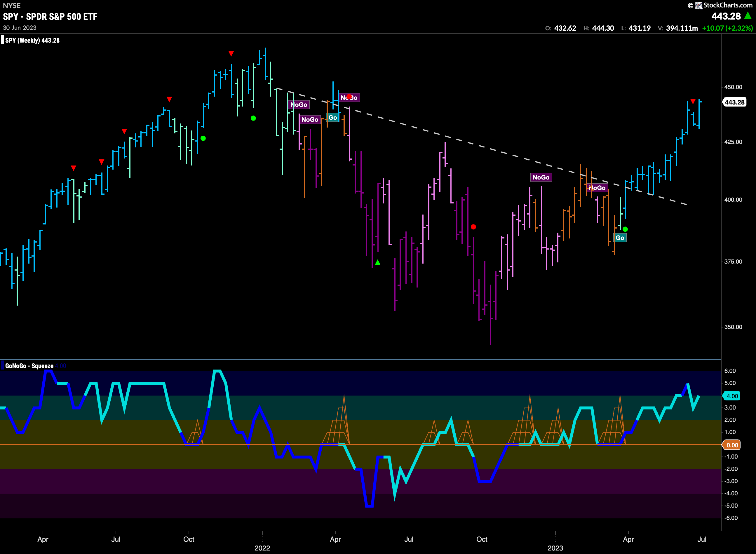Click the 450.00 price axis label

(x=733, y=87)
